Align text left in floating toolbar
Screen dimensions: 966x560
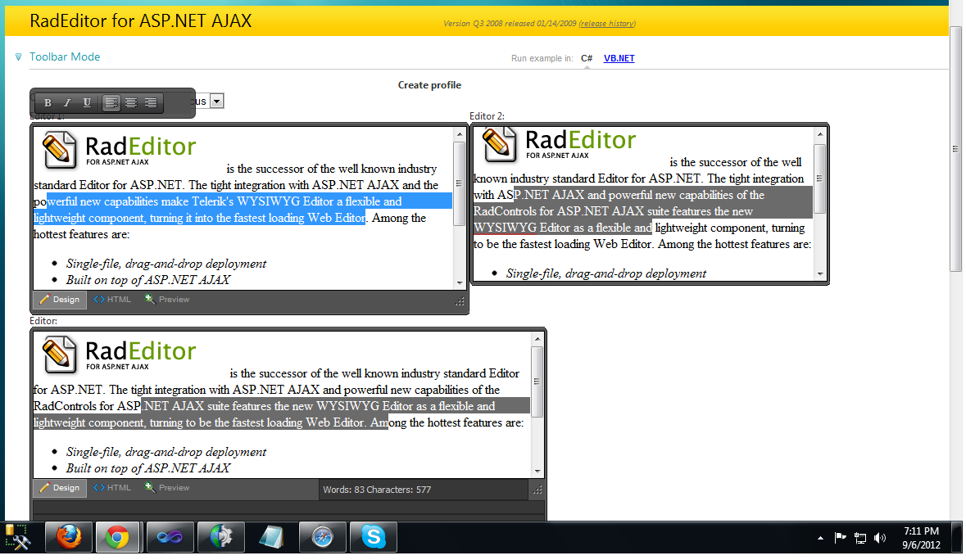pyautogui.click(x=111, y=103)
